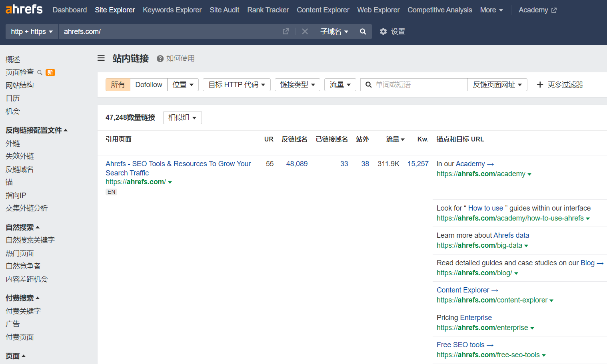Image resolution: width=607 pixels, height=364 pixels.
Task: Select the Dofollow filter toggle
Action: coord(149,85)
